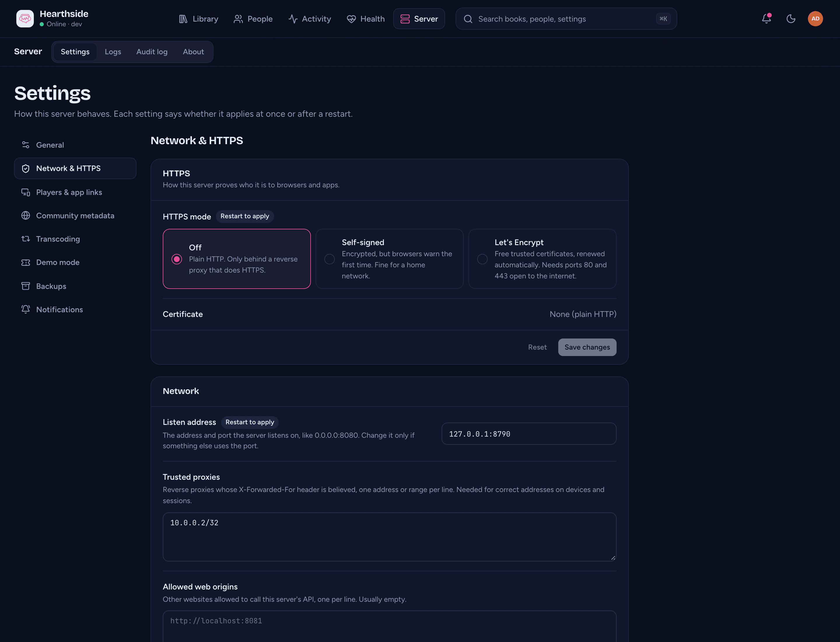Click the Notifications bell sidebar icon

pyautogui.click(x=26, y=310)
